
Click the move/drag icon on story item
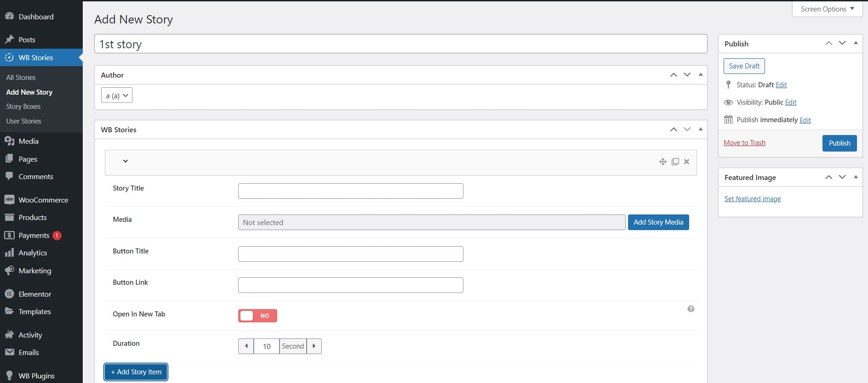point(662,162)
